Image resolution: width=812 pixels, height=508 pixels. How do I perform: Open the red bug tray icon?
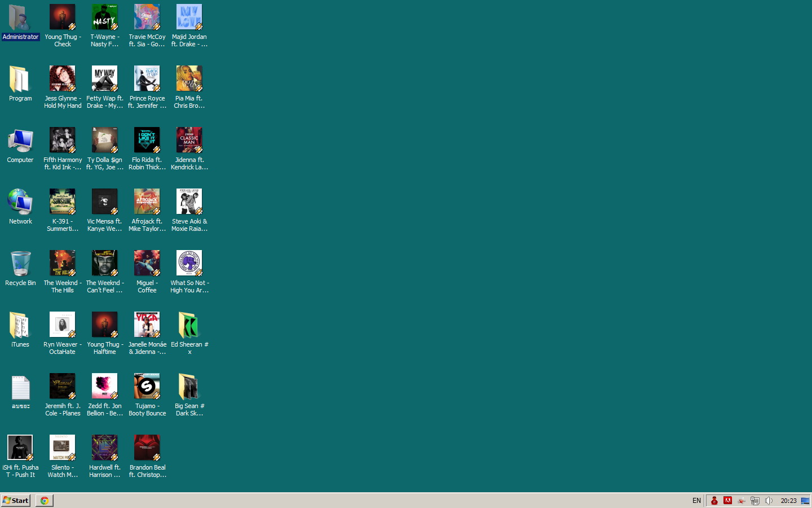click(742, 501)
